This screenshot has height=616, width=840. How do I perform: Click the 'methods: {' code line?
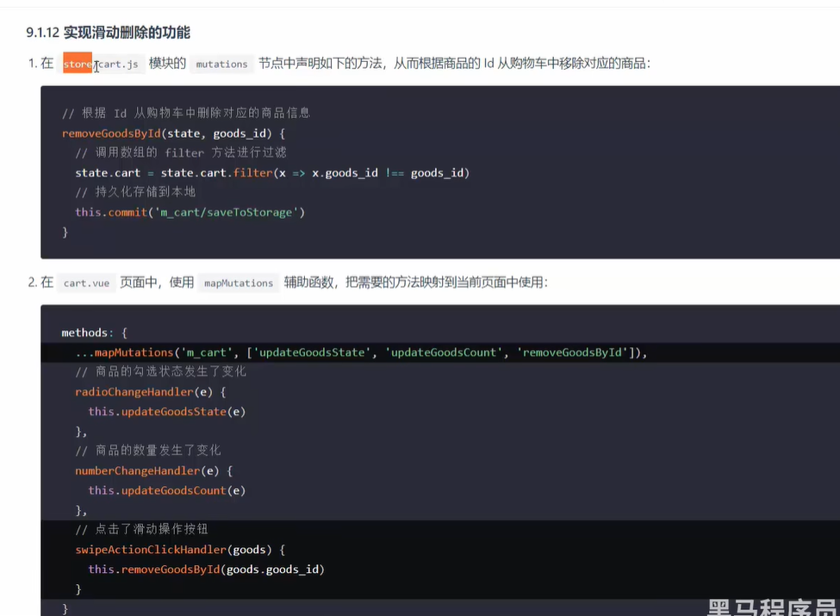click(94, 333)
